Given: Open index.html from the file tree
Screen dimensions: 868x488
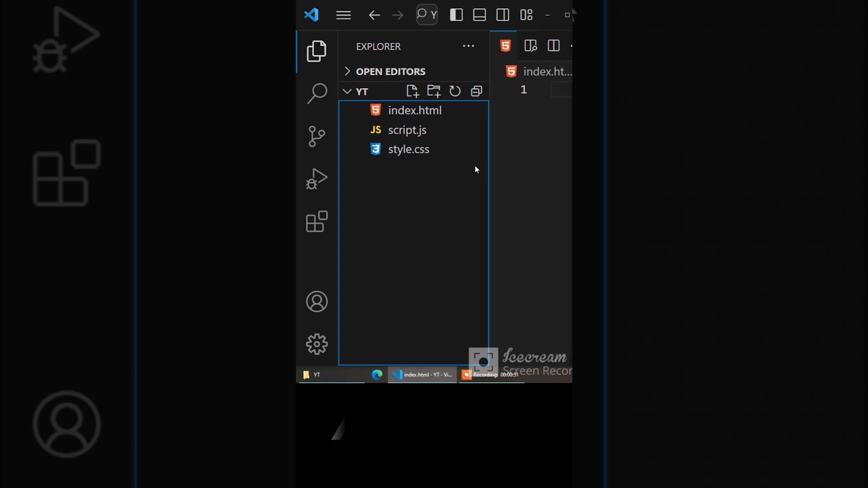Looking at the screenshot, I should tap(414, 110).
